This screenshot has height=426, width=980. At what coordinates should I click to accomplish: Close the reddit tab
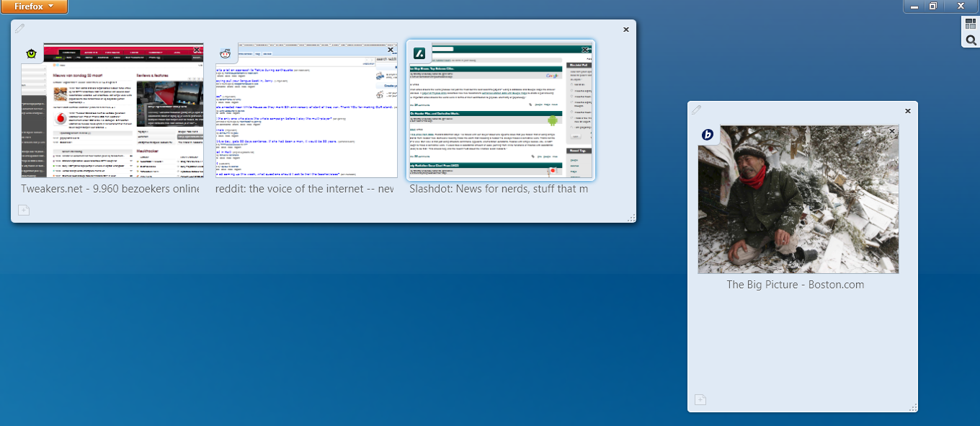[391, 50]
